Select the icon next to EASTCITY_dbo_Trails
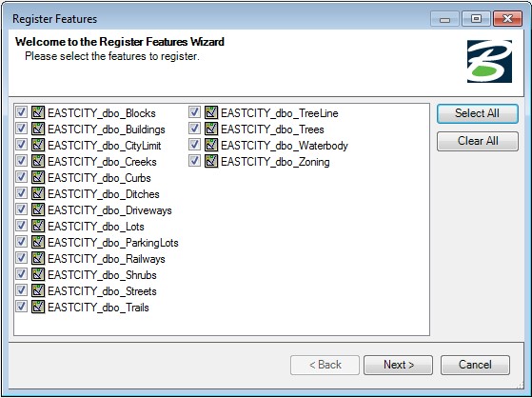Image resolution: width=532 pixels, height=398 pixels. 38,307
